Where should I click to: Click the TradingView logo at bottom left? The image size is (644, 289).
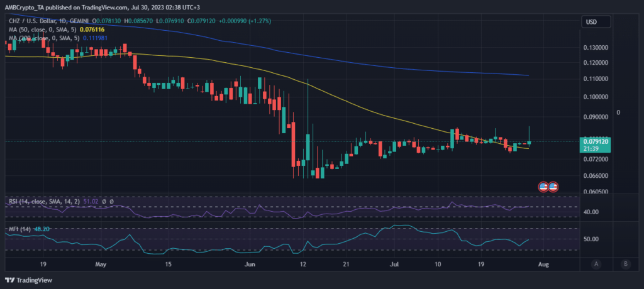point(30,280)
